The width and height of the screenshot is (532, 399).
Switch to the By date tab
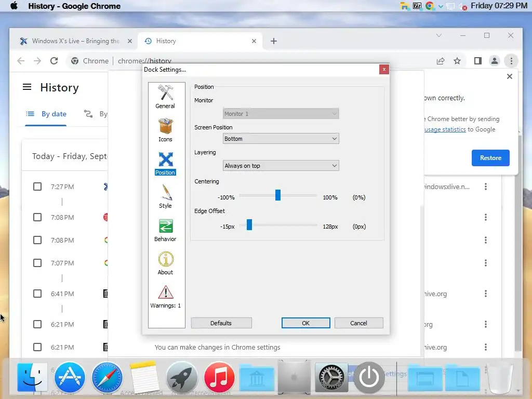pos(46,114)
